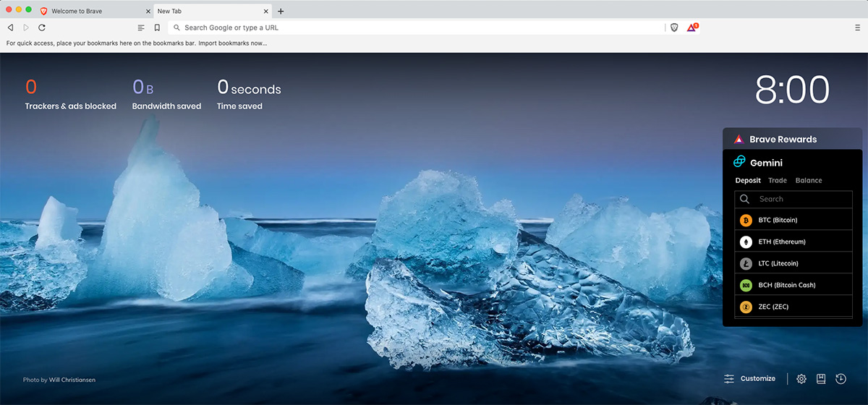Open the Balance tab in Gemini

[x=809, y=181]
